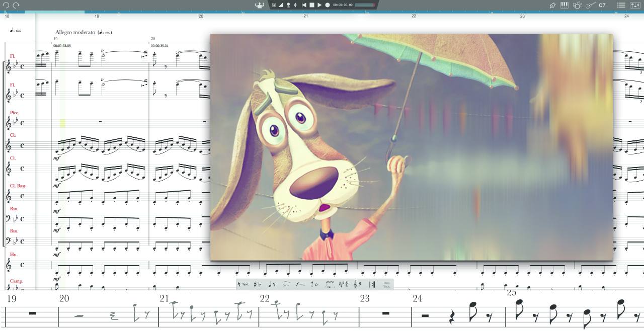The image size is (644, 331).
Task: Toggle the record button
Action: coord(328,5)
